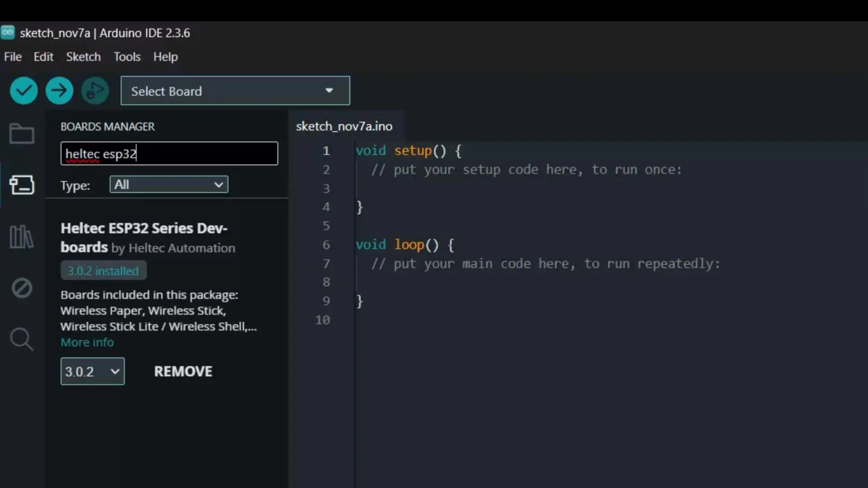Click the REMOVE button for Heltec boards
The width and height of the screenshot is (868, 488).
pos(183,371)
